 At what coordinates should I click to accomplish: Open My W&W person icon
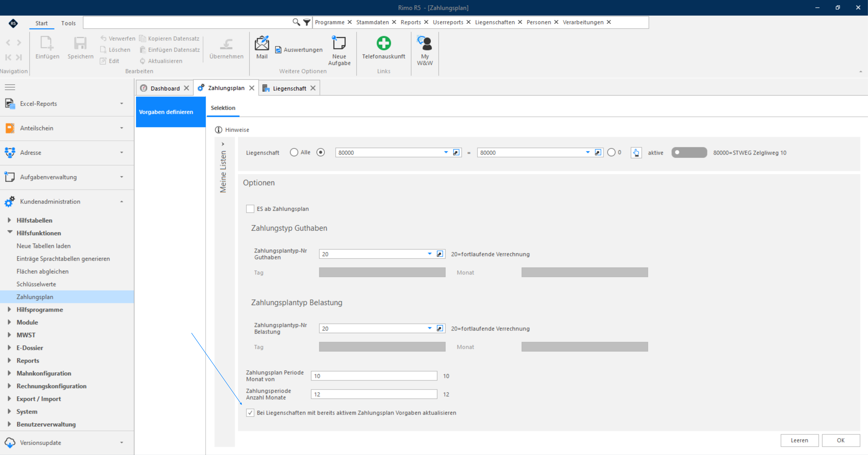tap(425, 43)
